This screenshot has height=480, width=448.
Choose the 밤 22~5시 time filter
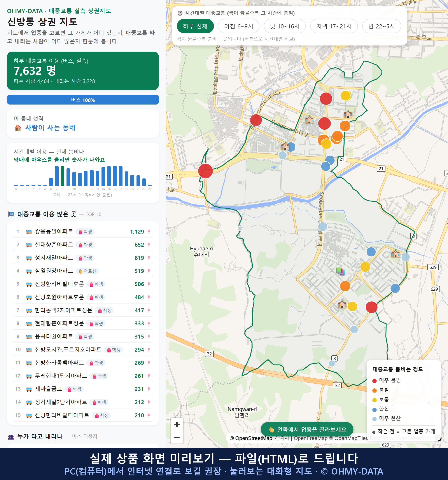tap(381, 26)
